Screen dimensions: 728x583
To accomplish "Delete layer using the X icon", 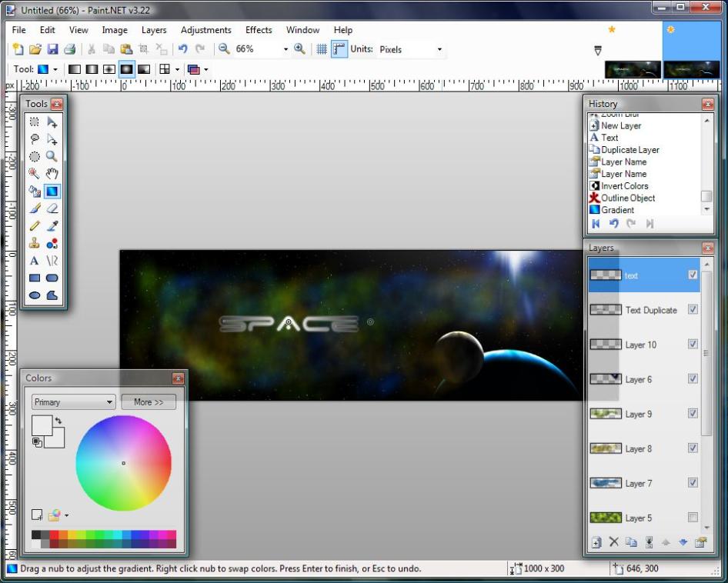I will pos(613,542).
